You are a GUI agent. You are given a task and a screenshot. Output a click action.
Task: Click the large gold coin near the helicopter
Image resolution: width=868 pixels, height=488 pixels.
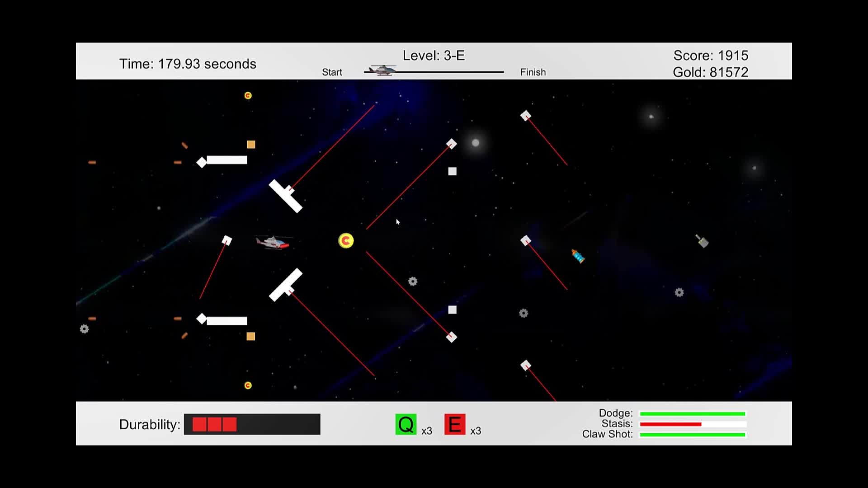(346, 240)
